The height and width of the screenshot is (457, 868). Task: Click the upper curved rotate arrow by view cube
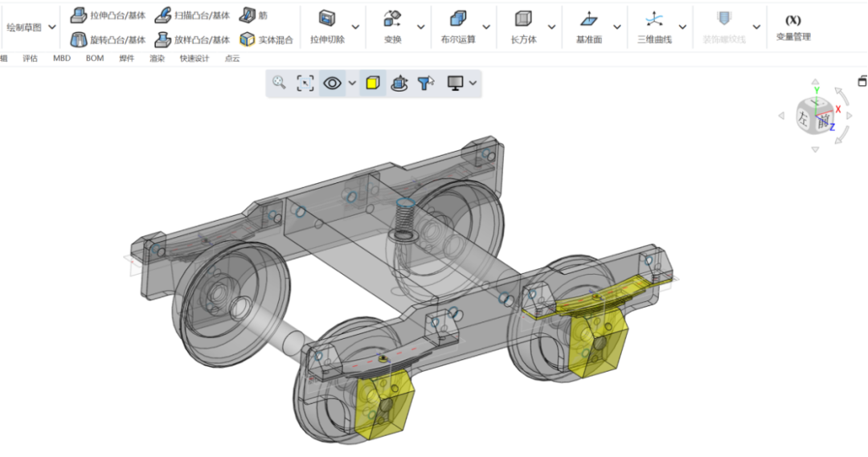pyautogui.click(x=842, y=95)
